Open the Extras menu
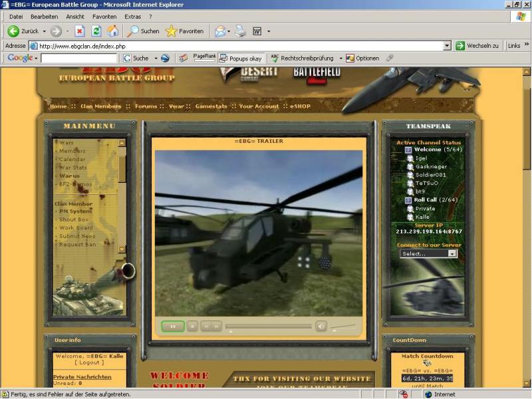Image resolution: width=532 pixels, height=399 pixels. 132,16
